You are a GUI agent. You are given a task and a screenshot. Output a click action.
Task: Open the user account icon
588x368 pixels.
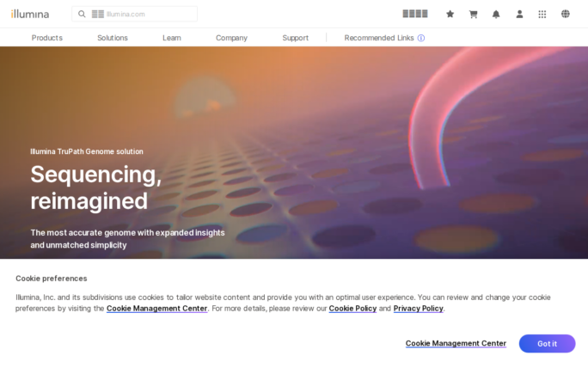coord(519,14)
